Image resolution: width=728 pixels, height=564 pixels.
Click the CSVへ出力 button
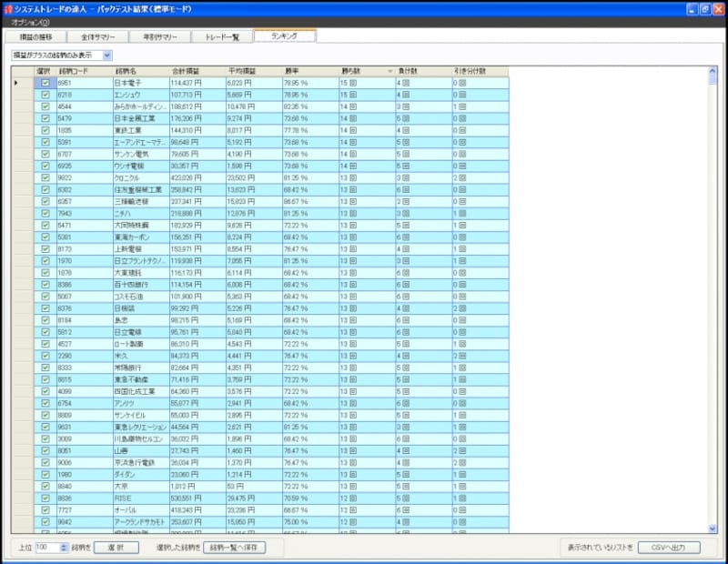[x=669, y=548]
